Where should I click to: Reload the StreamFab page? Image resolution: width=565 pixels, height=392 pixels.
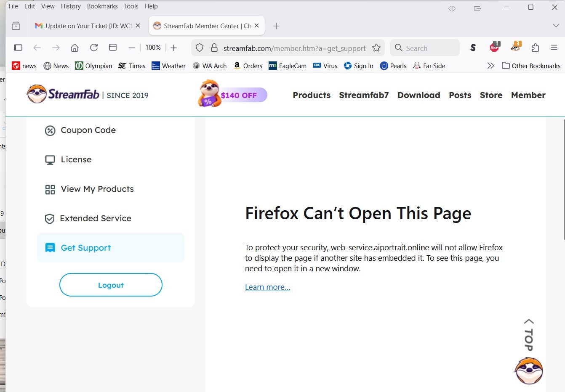pos(94,48)
